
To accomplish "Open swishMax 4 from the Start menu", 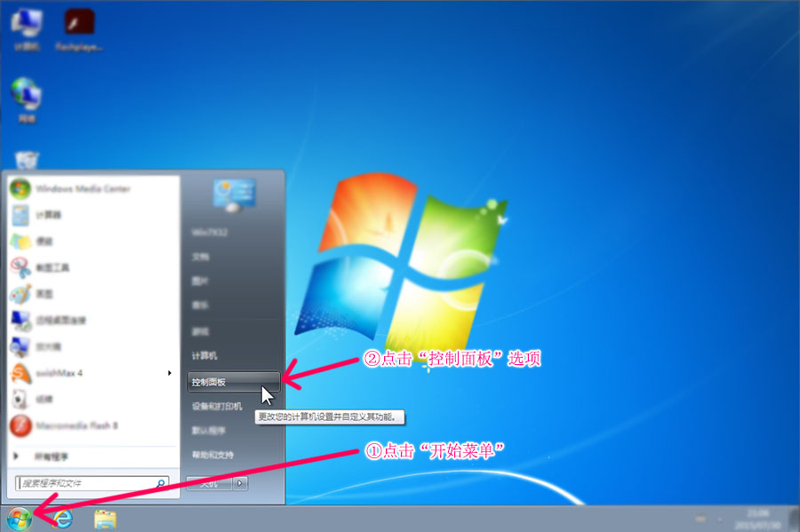I will [93, 373].
